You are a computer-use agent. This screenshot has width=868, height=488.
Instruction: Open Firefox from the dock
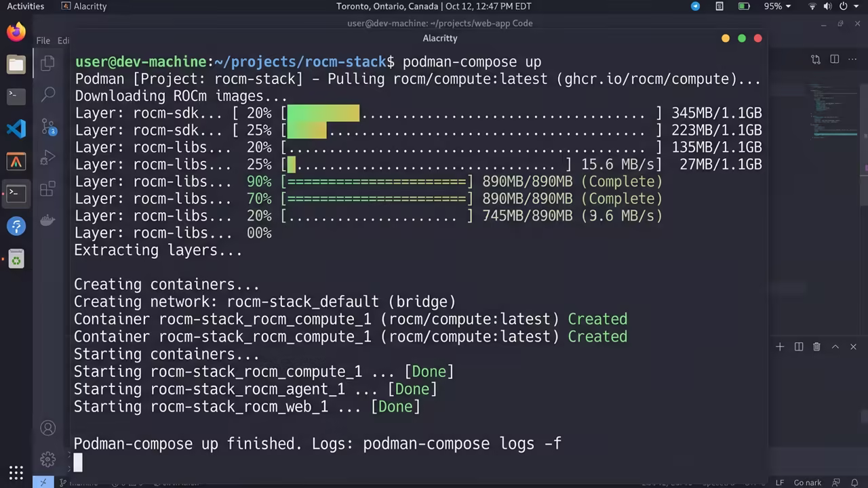pyautogui.click(x=16, y=32)
